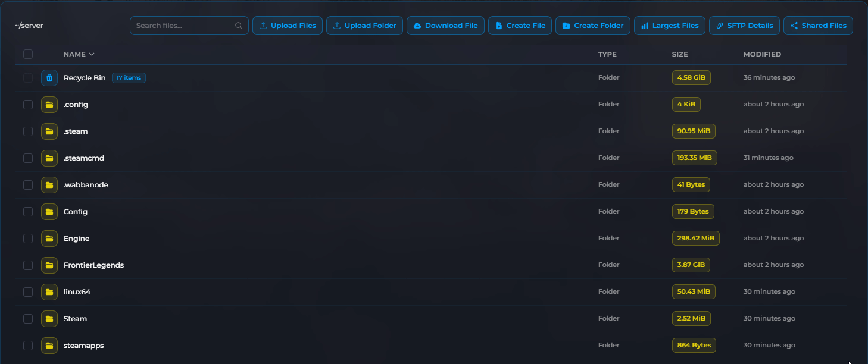Screen dimensions: 868x364
Task: Check the .wabbanode row checkbox
Action: tap(28, 185)
